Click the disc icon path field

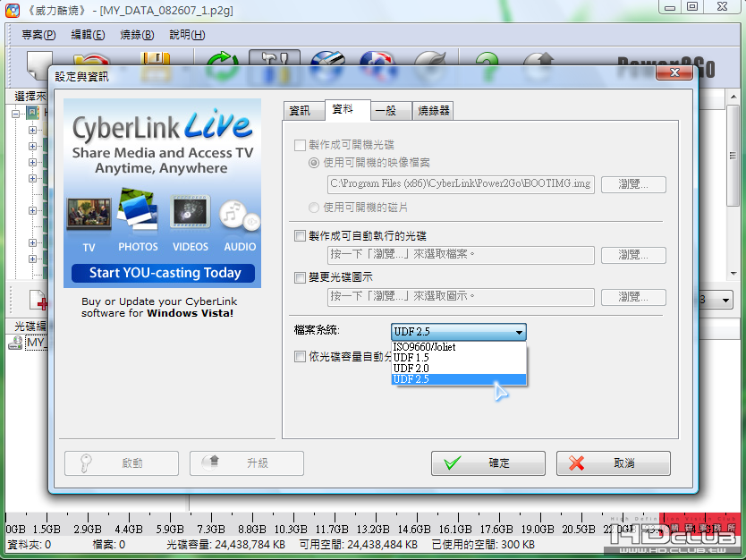[x=461, y=297]
